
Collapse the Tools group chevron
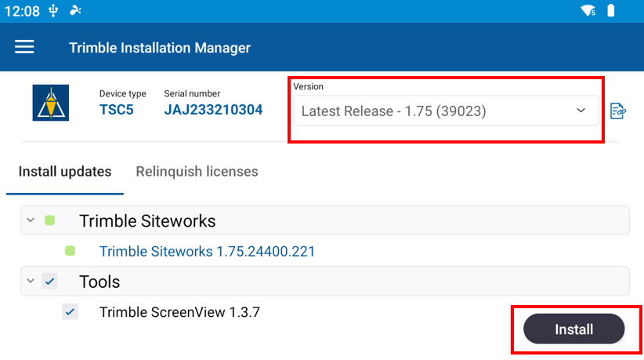point(31,281)
